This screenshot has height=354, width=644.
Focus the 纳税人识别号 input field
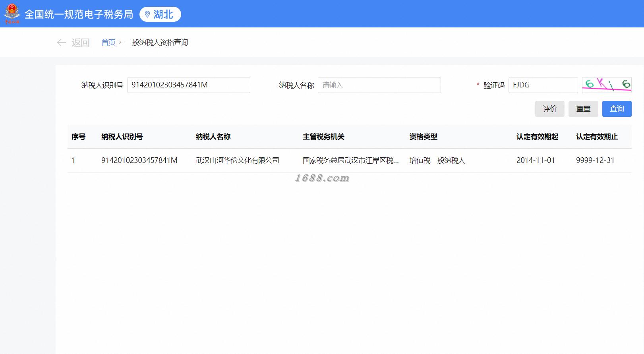click(x=189, y=85)
